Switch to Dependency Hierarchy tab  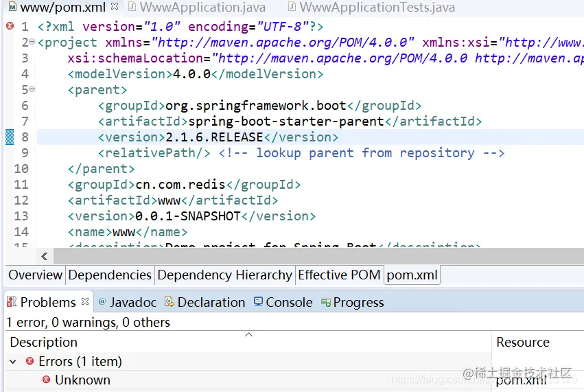(224, 275)
